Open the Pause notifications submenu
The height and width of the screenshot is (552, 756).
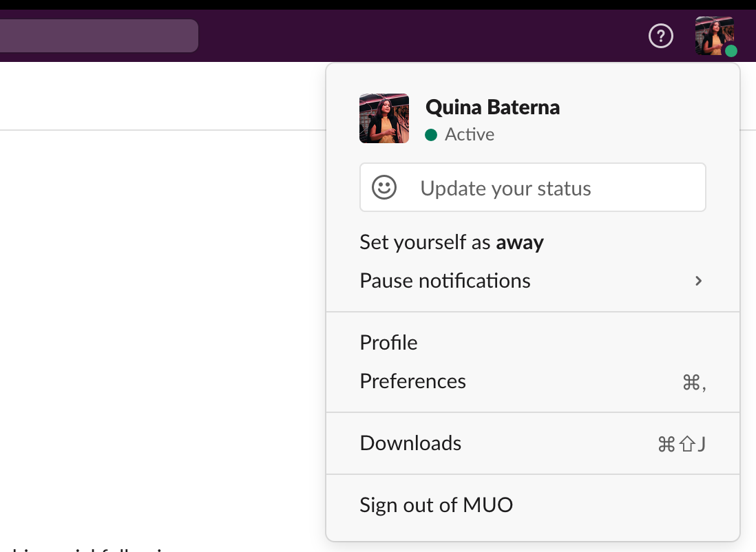(x=445, y=281)
